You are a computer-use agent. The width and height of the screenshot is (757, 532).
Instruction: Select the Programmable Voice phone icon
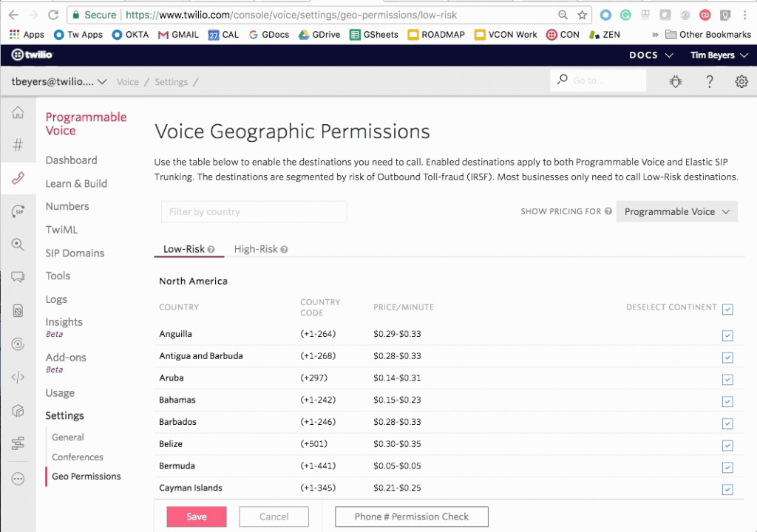point(18,178)
